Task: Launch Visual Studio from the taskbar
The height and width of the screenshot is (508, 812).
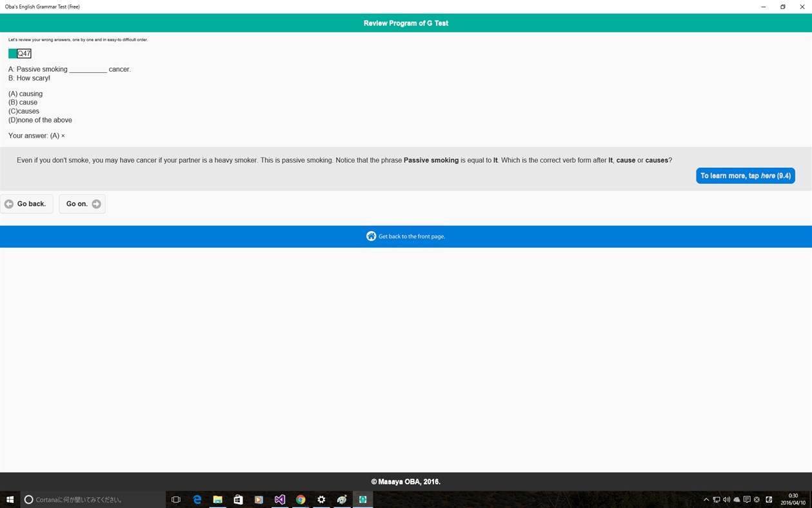Action: coord(279,499)
